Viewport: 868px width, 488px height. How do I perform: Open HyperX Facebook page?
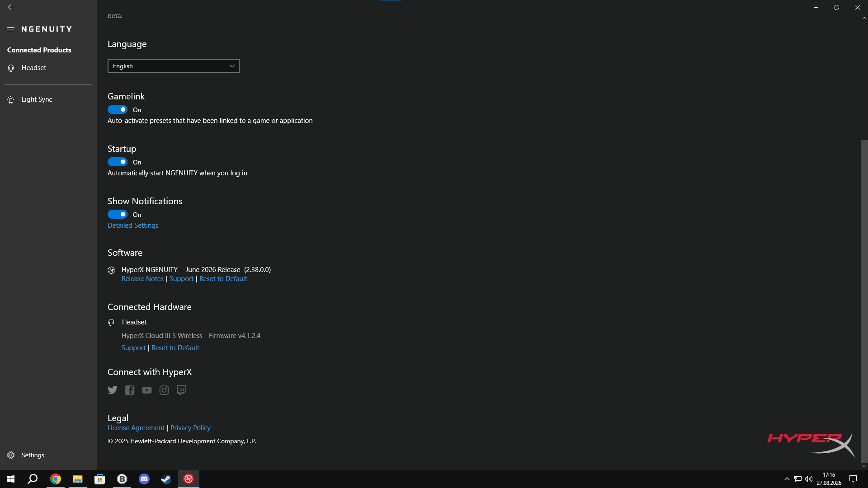coord(130,390)
